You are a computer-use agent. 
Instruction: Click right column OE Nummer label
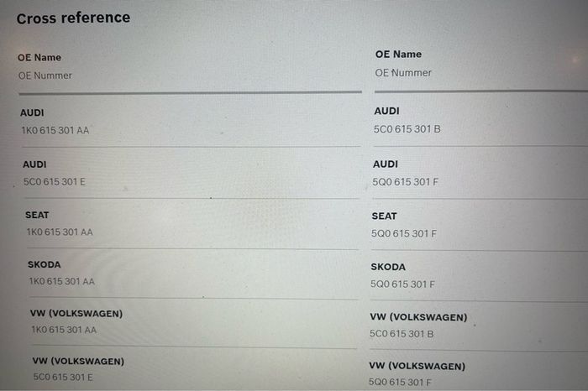(403, 73)
